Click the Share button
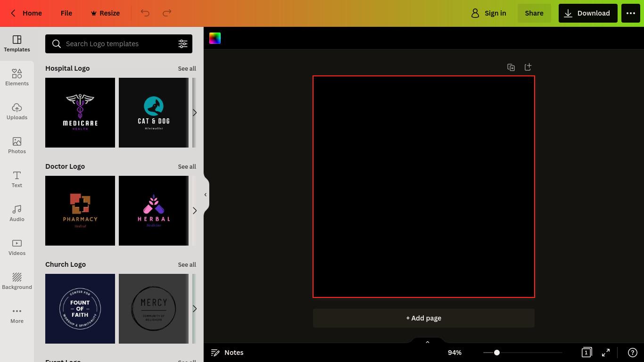The height and width of the screenshot is (362, 644). (534, 13)
